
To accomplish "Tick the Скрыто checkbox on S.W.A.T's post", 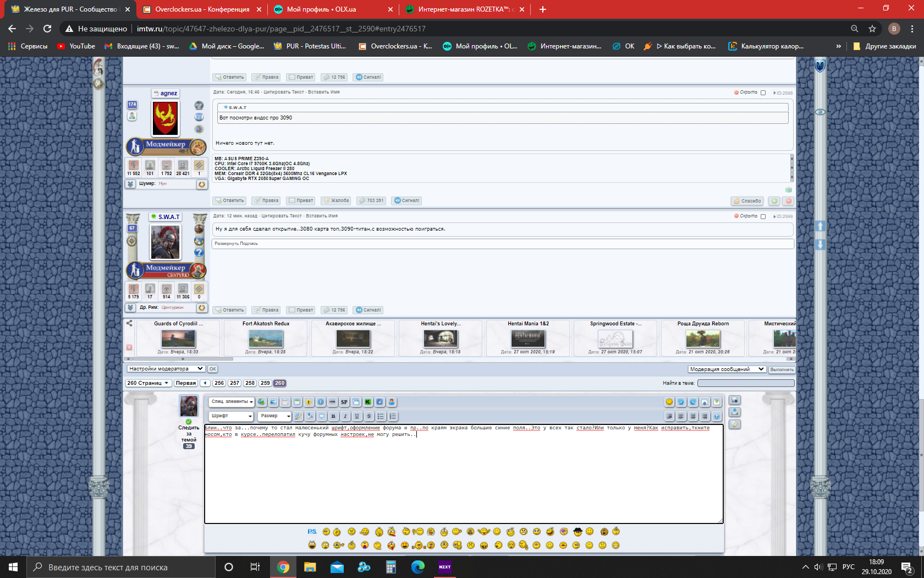I will pos(763,217).
